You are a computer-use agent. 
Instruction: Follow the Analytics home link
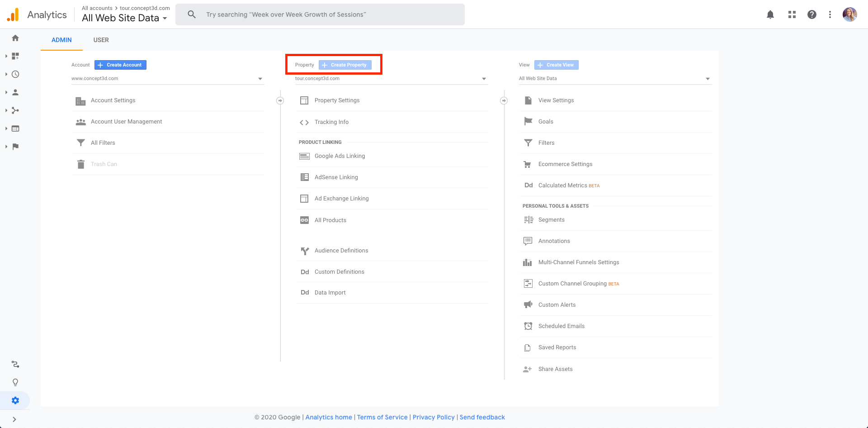coord(329,417)
